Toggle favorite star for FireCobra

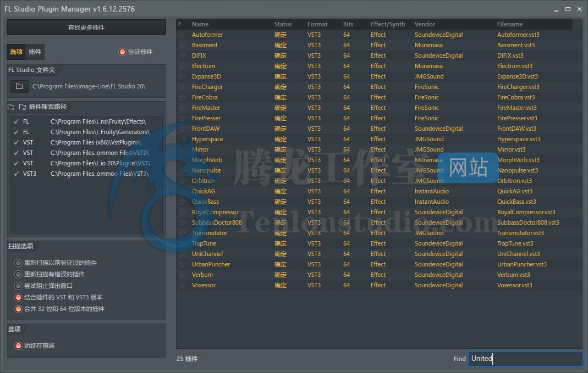(182, 97)
